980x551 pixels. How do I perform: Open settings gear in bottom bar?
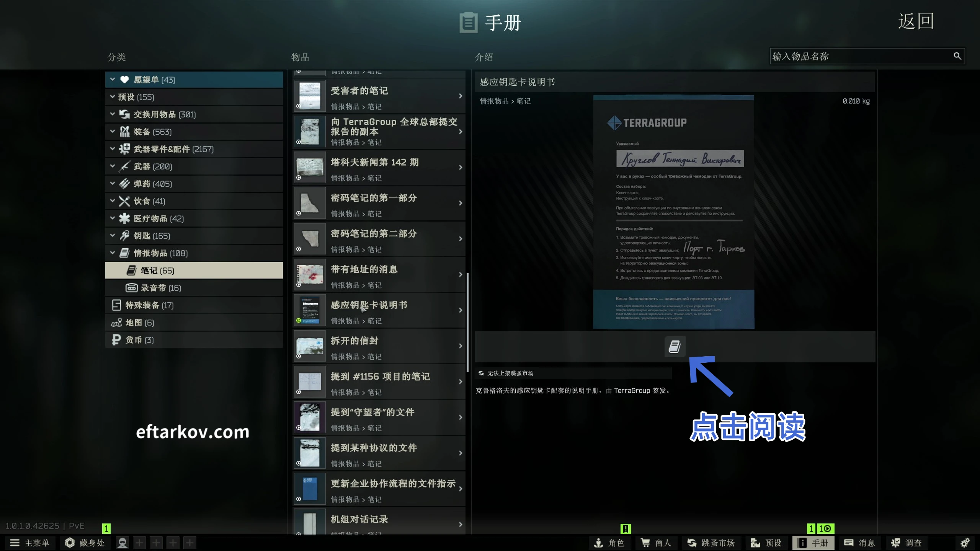click(x=965, y=543)
